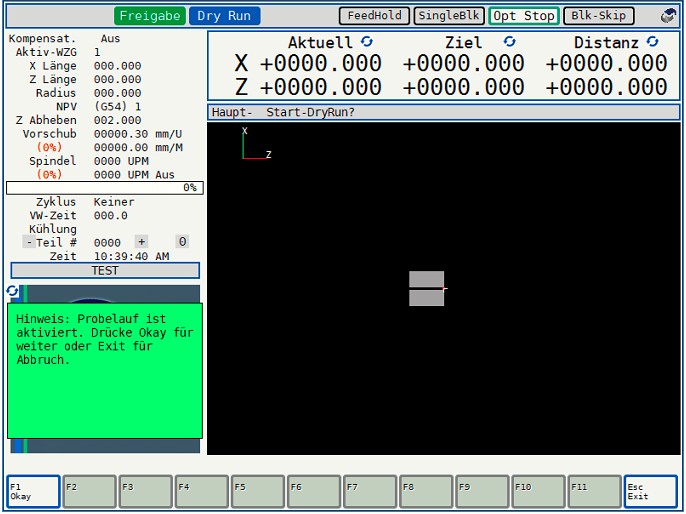This screenshot has width=686, height=514.
Task: Click the 0% progress bar
Action: pyautogui.click(x=105, y=188)
